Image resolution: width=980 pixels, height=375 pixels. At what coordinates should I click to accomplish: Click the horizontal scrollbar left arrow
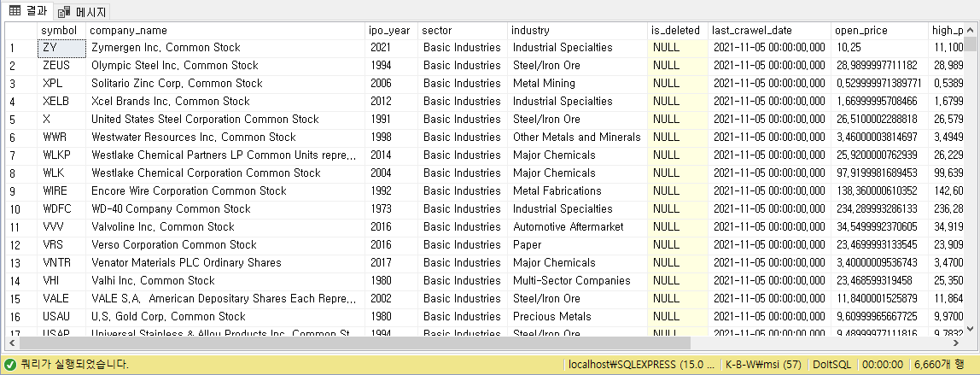[x=11, y=343]
